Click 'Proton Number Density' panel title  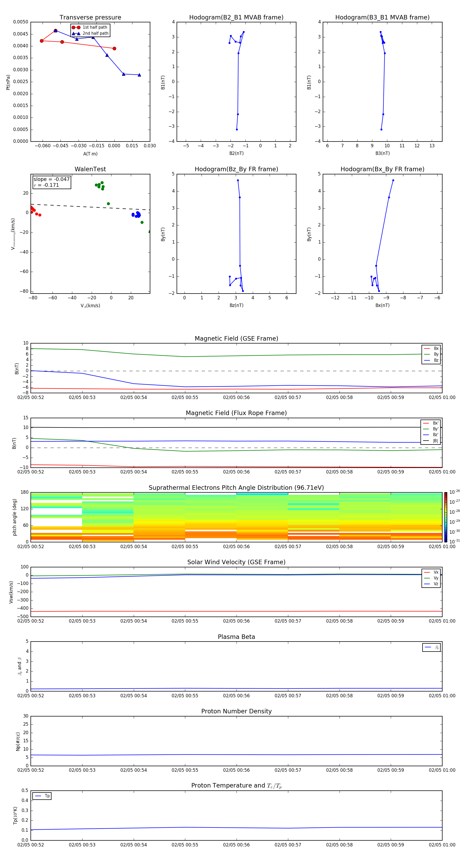(x=236, y=711)
